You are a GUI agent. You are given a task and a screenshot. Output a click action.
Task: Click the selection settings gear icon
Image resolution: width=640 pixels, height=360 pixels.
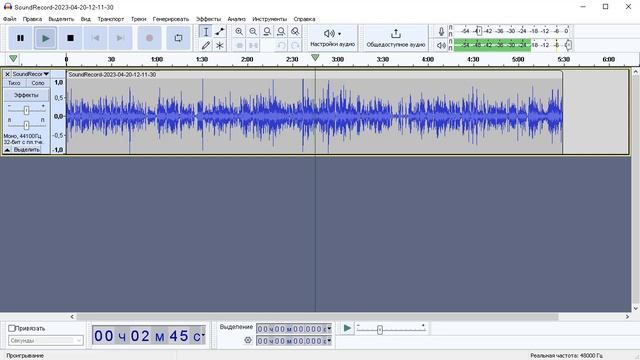click(248, 340)
